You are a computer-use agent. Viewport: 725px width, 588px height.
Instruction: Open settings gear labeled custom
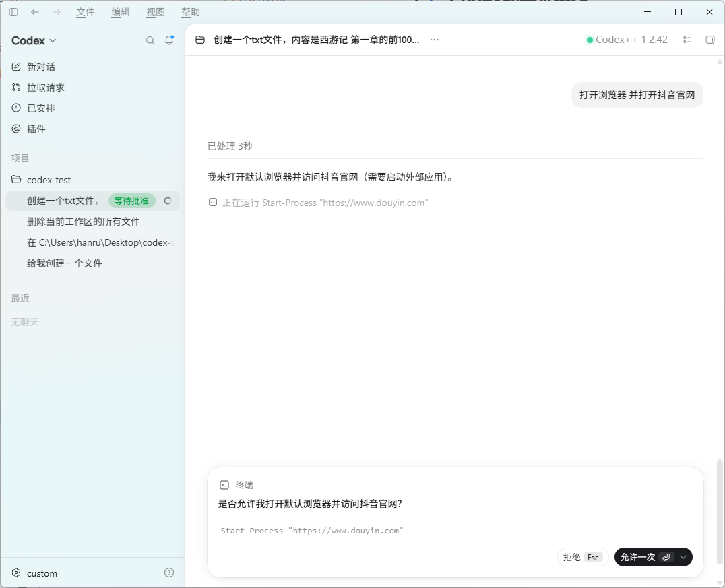pos(16,573)
